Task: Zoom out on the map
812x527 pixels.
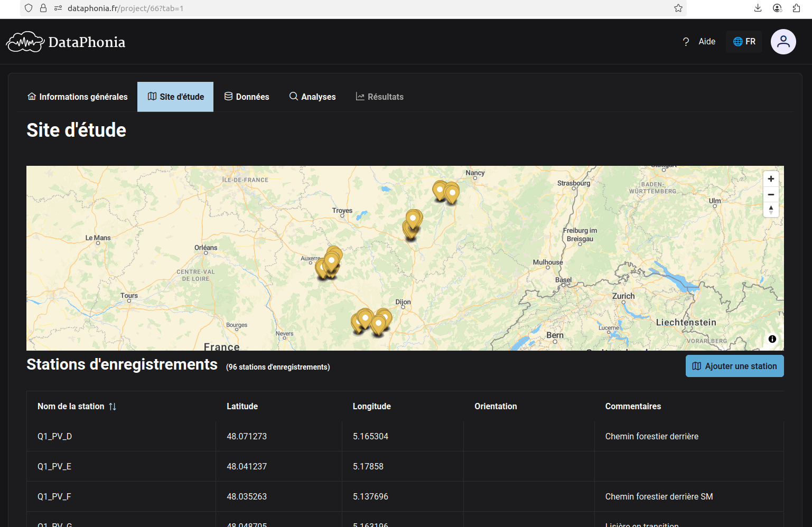Action: click(771, 194)
